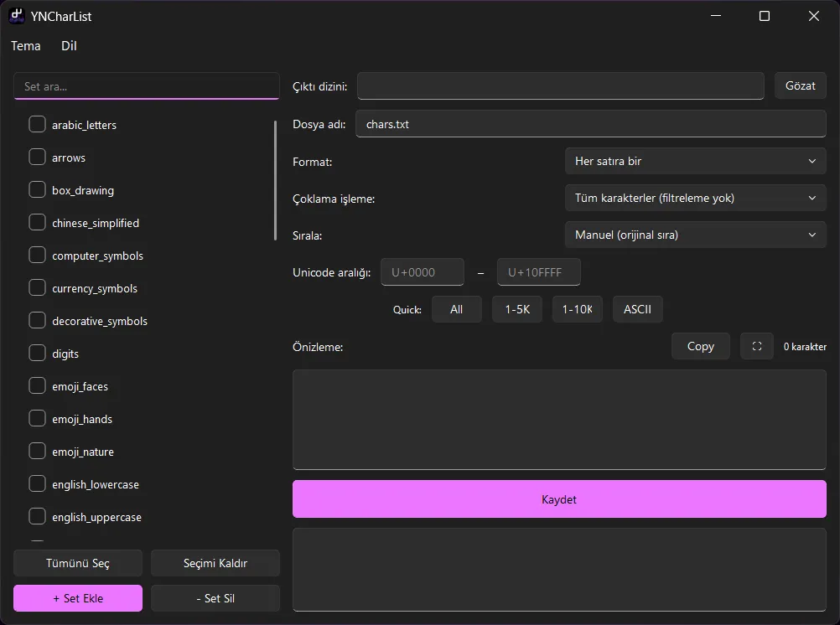The width and height of the screenshot is (840, 625).
Task: Click the U+0000 range start field
Action: click(423, 272)
